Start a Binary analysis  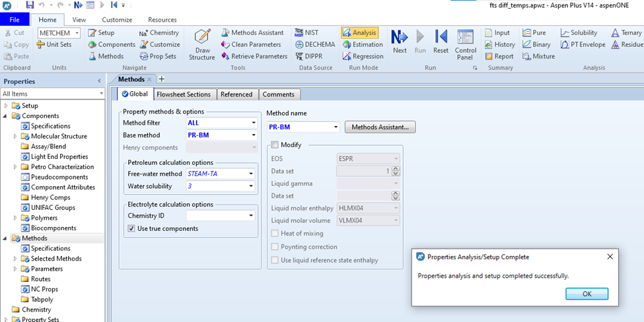[x=536, y=44]
